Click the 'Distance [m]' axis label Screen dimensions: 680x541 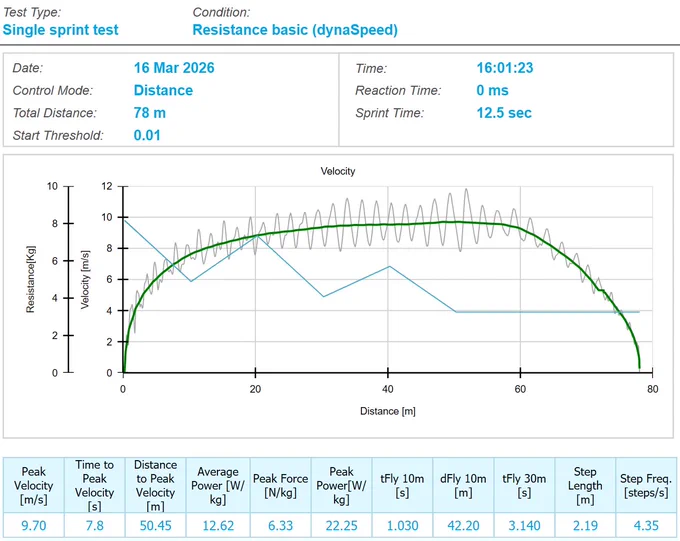point(388,411)
